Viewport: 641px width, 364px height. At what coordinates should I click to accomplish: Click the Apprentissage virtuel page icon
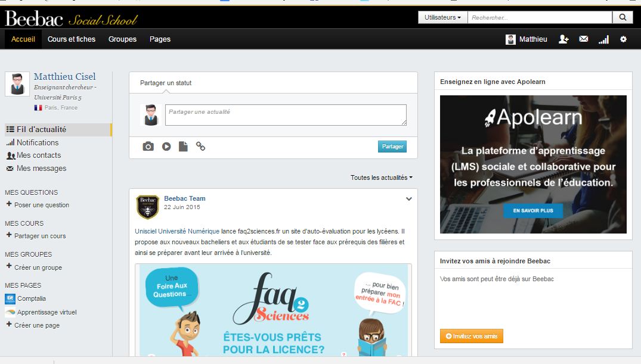click(x=10, y=312)
